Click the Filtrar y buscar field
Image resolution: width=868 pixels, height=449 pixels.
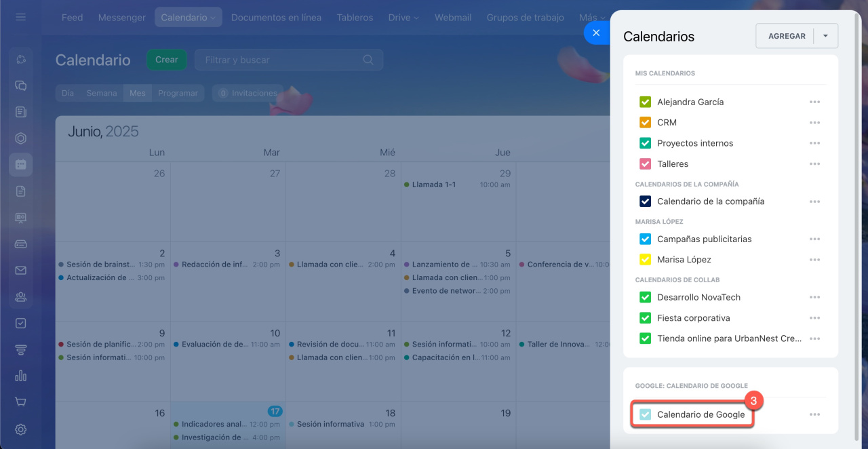289,60
